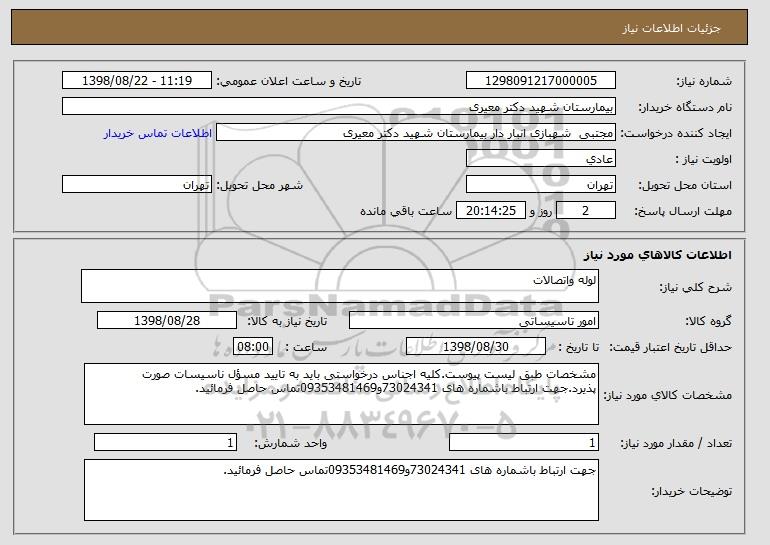Click the validity date field 1398/08/30

pos(476,347)
